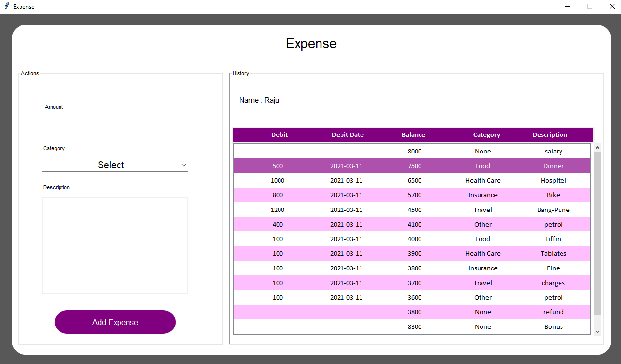Open the Category Select dropdown
This screenshot has width=621, height=364.
pos(115,165)
